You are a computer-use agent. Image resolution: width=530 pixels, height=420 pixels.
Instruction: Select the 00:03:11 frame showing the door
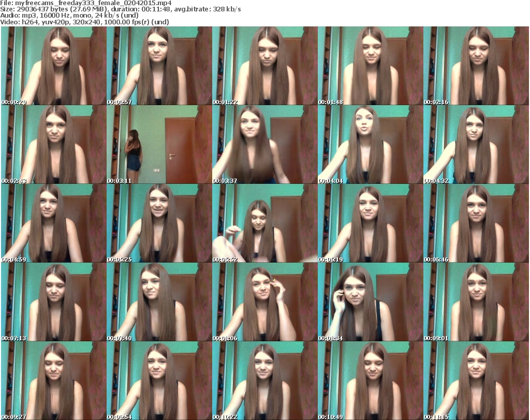pyautogui.click(x=159, y=145)
